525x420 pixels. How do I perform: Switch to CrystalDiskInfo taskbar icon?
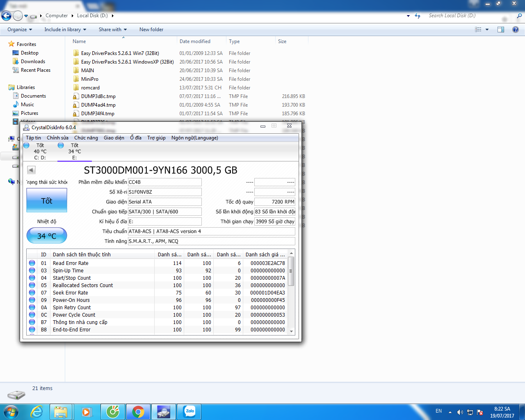164,412
